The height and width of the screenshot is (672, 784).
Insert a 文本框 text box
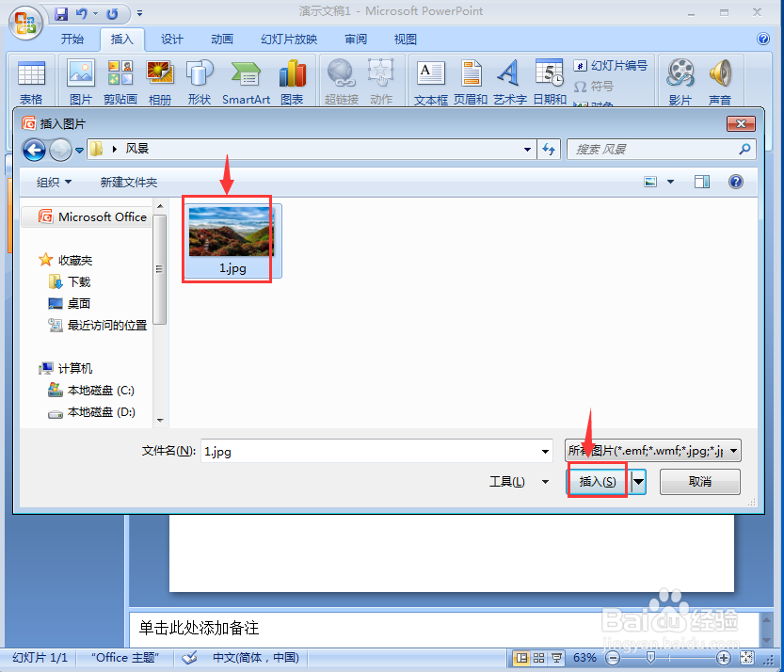tap(430, 82)
